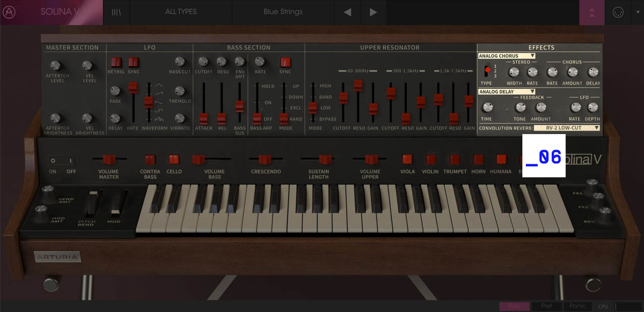The width and height of the screenshot is (644, 312).
Task: Go to next preset arrow
Action: [373, 12]
